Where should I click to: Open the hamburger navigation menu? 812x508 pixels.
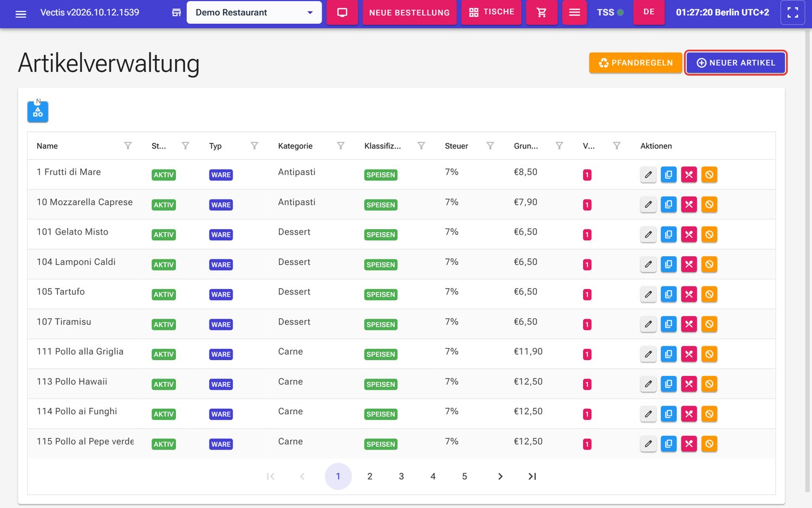[21, 13]
